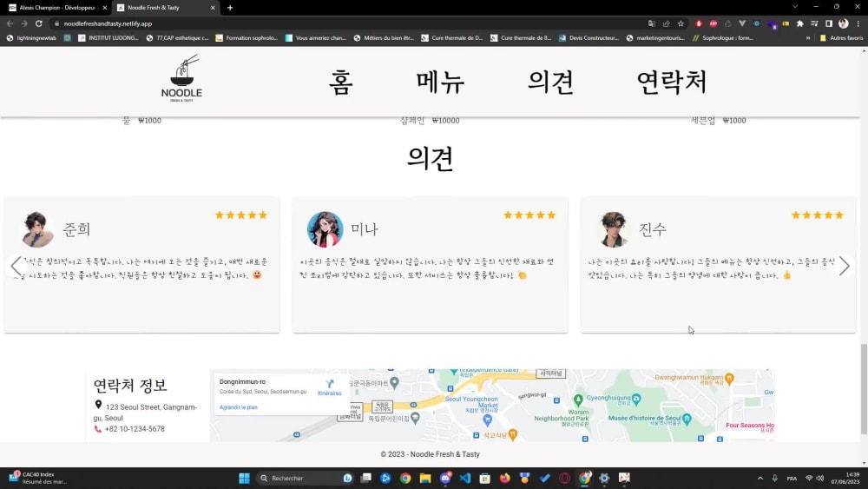Expand the hidden bookmarks chevron
Screen dimensions: 868x489
pos(808,38)
